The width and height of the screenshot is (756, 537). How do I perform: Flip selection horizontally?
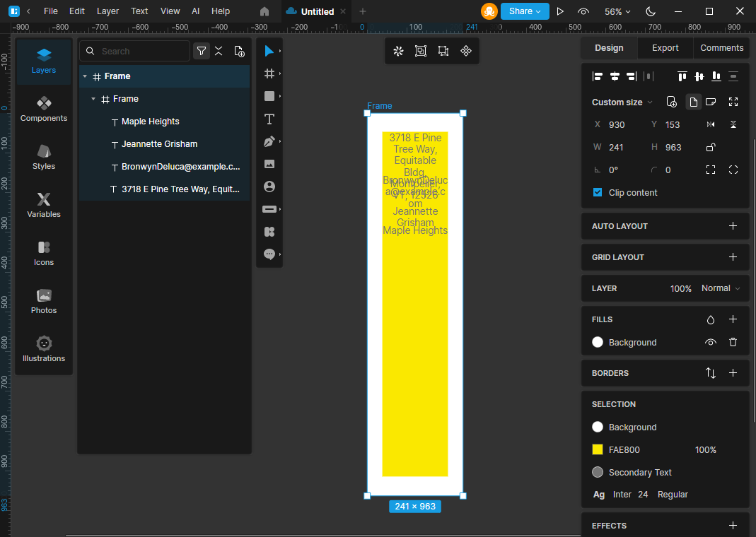711,124
